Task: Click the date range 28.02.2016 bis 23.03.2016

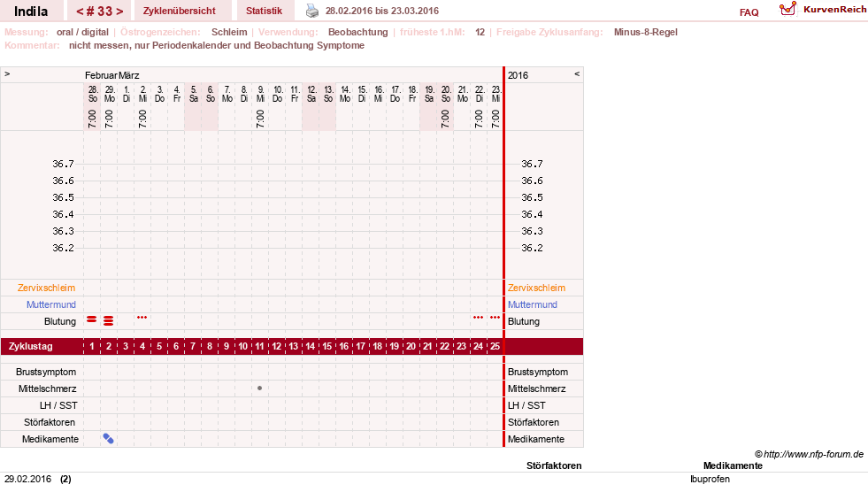Action: point(382,11)
